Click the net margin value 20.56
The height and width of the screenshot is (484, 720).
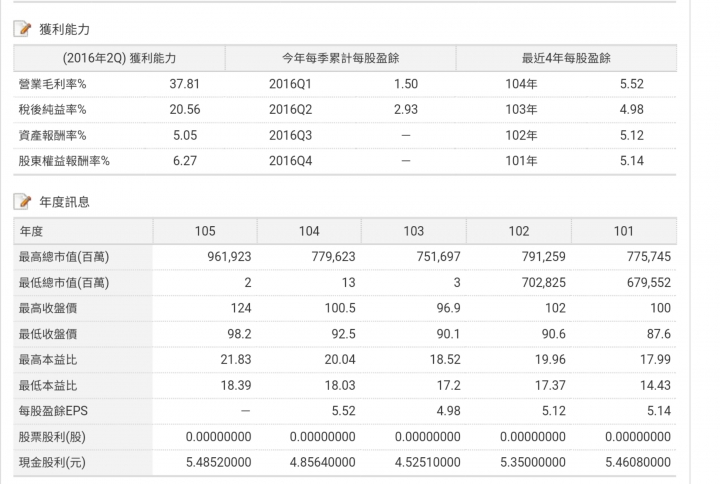(x=185, y=110)
